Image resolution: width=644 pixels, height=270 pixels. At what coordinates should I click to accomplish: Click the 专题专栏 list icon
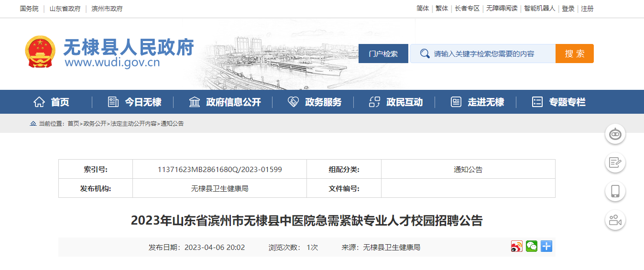537,102
